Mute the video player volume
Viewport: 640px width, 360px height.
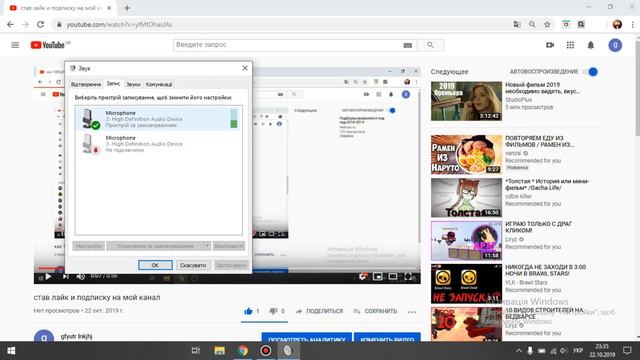click(x=80, y=277)
